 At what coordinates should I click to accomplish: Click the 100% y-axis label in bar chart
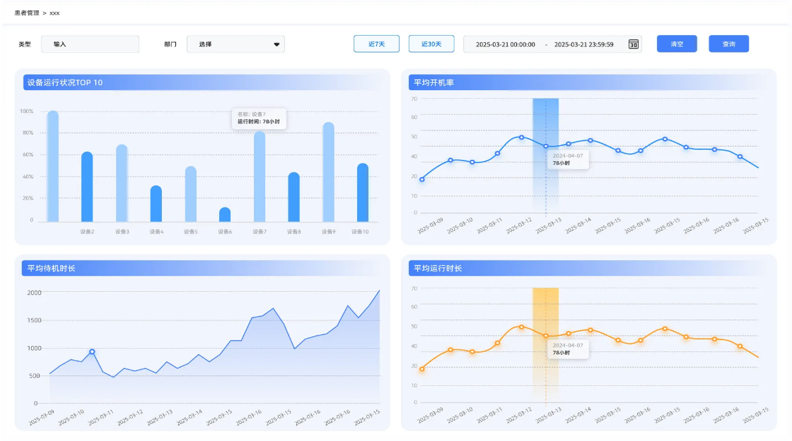(x=26, y=111)
